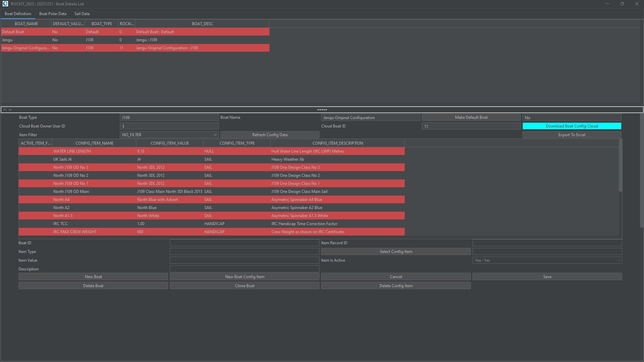Click the ROCKIT app icon in title bar
644x362 pixels.
click(x=5, y=4)
